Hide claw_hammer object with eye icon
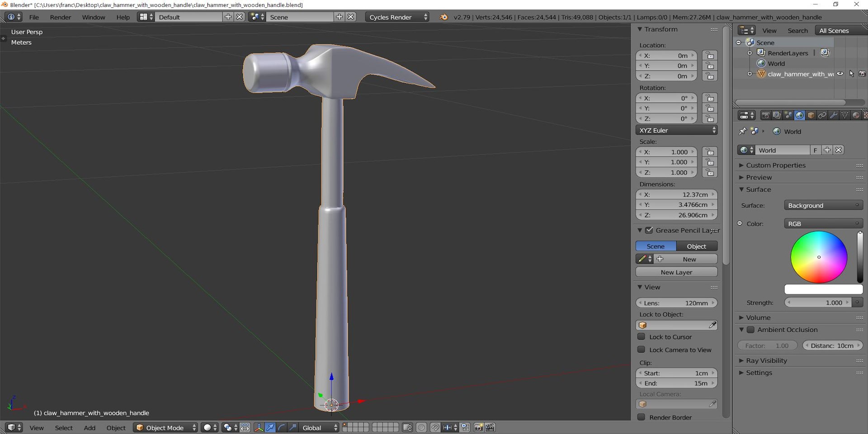Image resolution: width=868 pixels, height=434 pixels. tap(840, 74)
